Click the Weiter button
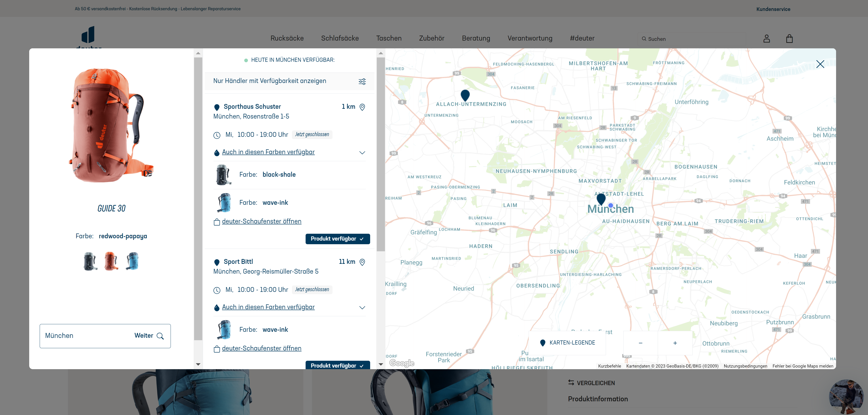Image resolution: width=868 pixels, height=415 pixels. (x=144, y=335)
